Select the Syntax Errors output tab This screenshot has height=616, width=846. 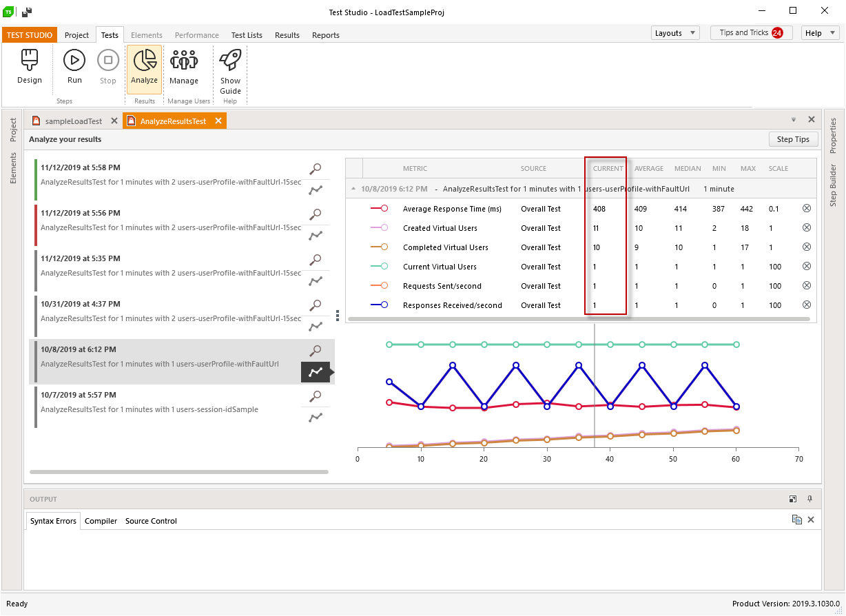pyautogui.click(x=53, y=521)
